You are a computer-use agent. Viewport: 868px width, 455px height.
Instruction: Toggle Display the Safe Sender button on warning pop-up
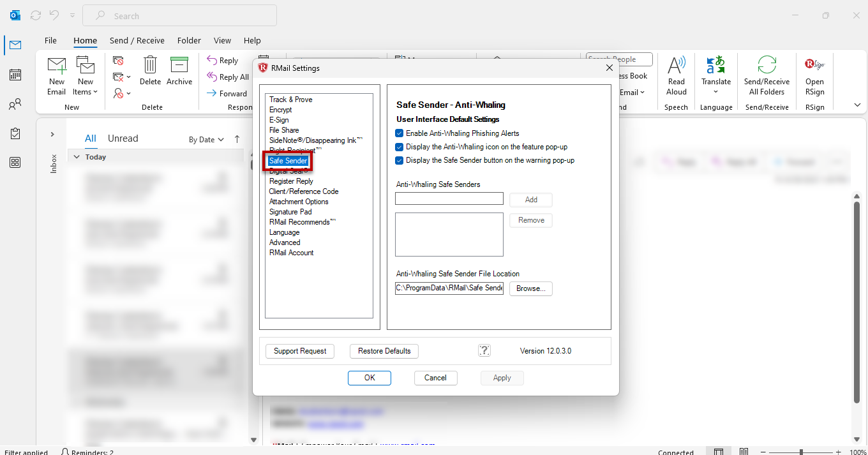coord(400,160)
